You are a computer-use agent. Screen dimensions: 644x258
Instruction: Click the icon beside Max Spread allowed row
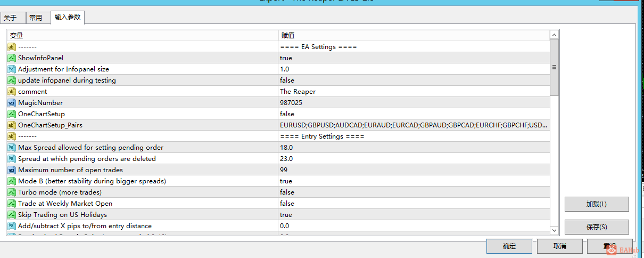(12, 147)
